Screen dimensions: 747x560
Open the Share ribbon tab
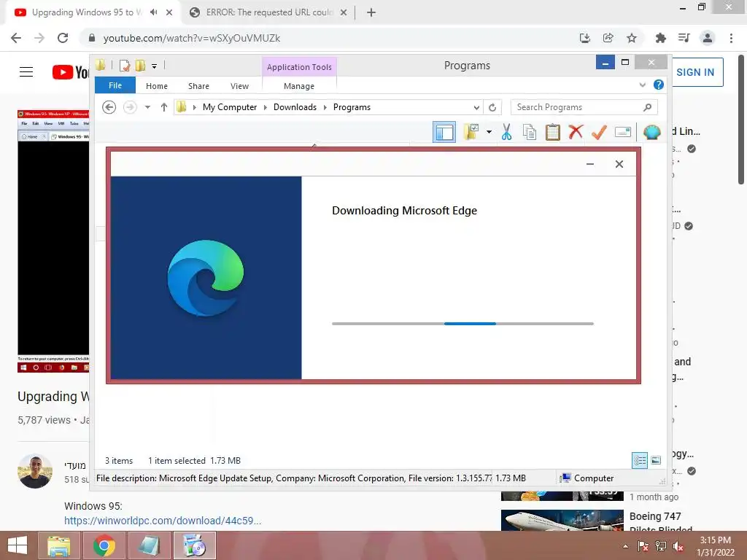tap(198, 86)
